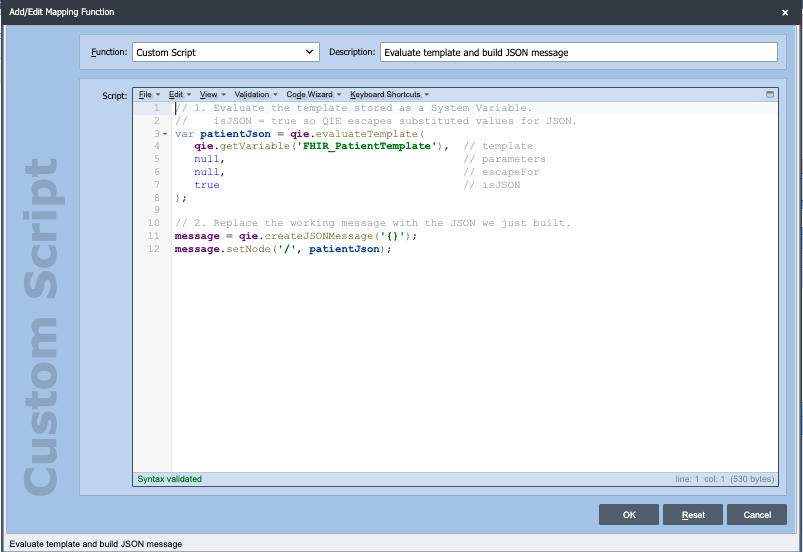Click the null value on line 5
This screenshot has width=803, height=552.
click(x=207, y=159)
